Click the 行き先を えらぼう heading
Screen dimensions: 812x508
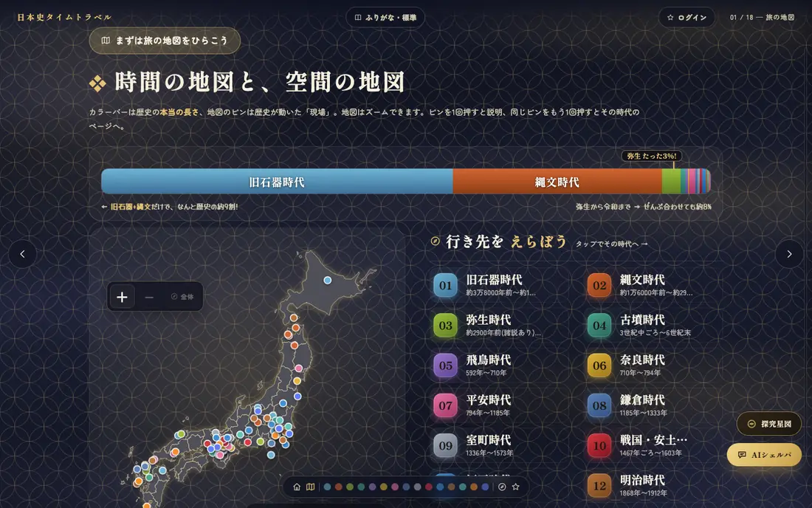pyautogui.click(x=506, y=242)
